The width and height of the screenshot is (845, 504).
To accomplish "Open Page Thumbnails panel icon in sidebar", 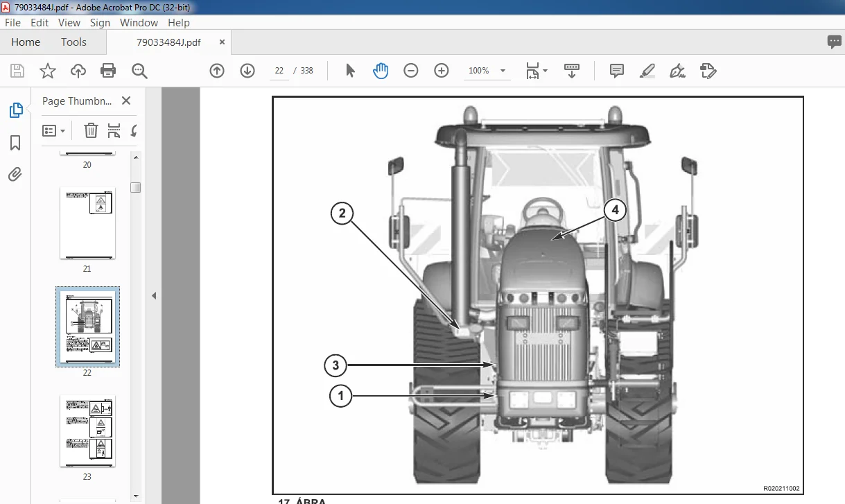I will [x=15, y=110].
